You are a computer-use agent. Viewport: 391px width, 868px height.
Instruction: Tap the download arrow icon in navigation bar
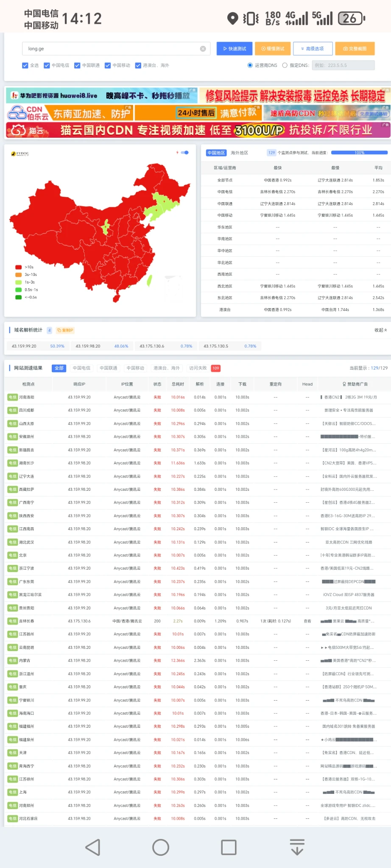pos(297,847)
